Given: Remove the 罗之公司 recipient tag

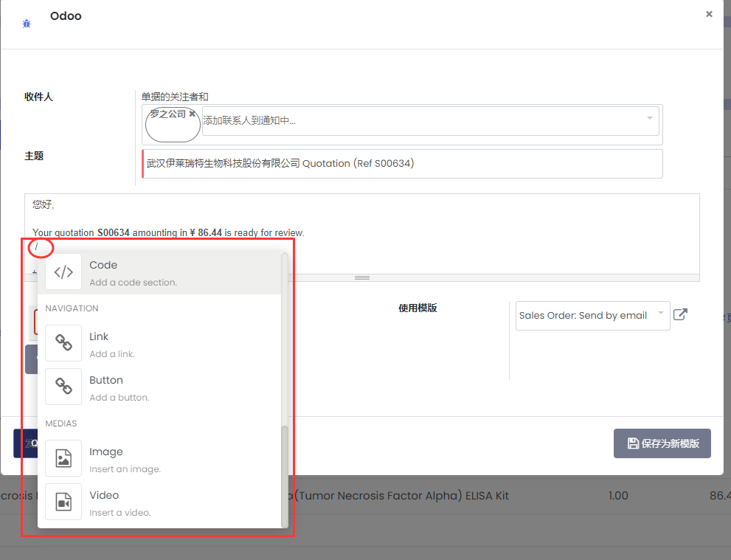Looking at the screenshot, I should click(193, 114).
